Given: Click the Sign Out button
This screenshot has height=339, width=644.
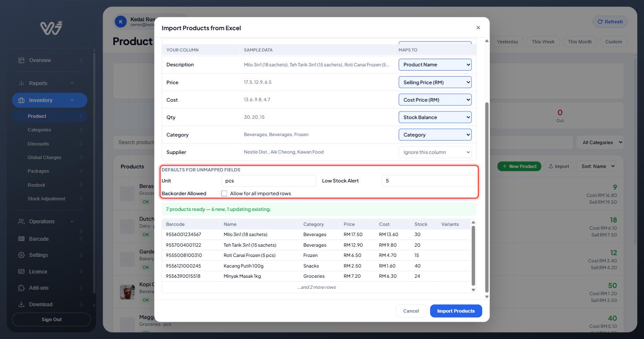Looking at the screenshot, I should [x=52, y=319].
